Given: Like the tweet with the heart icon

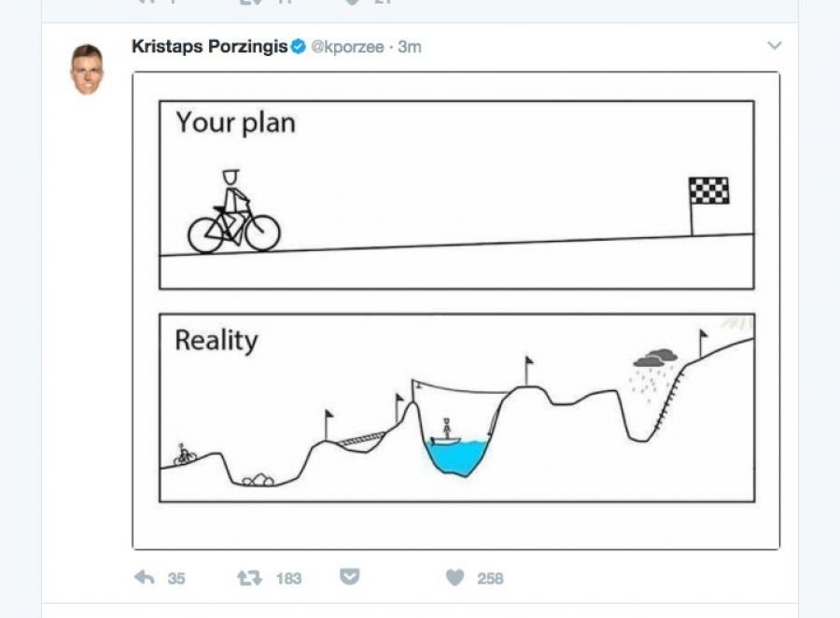Looking at the screenshot, I should coord(455,578).
